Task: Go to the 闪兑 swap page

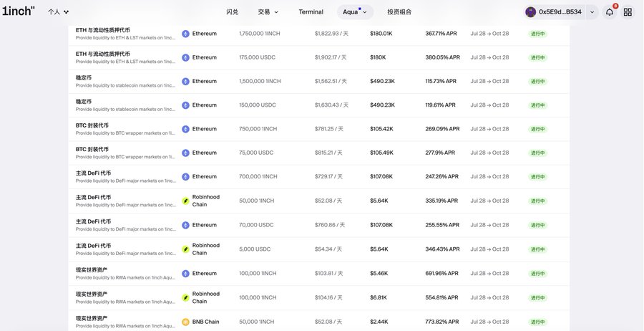Action: (x=232, y=12)
